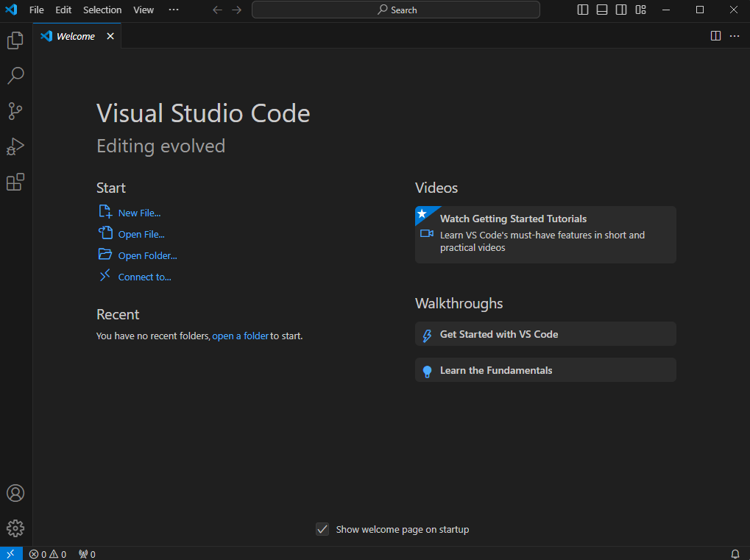Open the Edit menu
750x560 pixels.
(x=63, y=10)
